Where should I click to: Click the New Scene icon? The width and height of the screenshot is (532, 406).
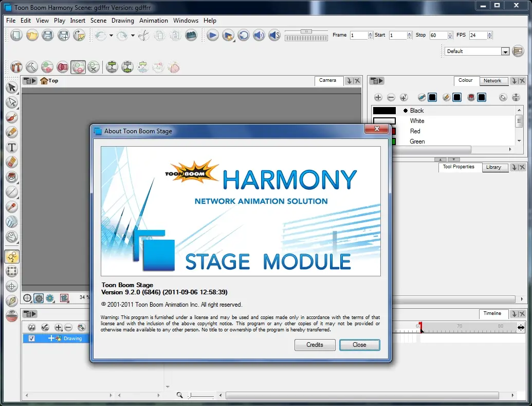tap(16, 36)
